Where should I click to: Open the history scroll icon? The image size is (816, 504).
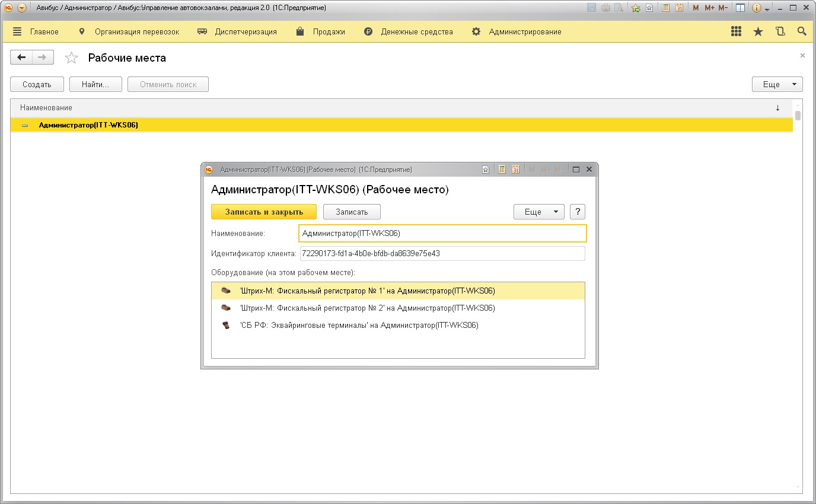pos(780,32)
